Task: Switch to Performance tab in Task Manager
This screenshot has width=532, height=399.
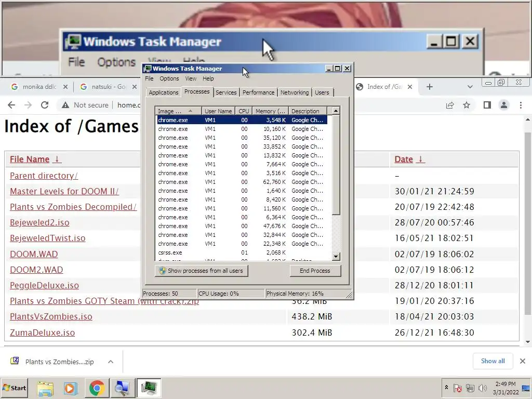Action: [258, 92]
